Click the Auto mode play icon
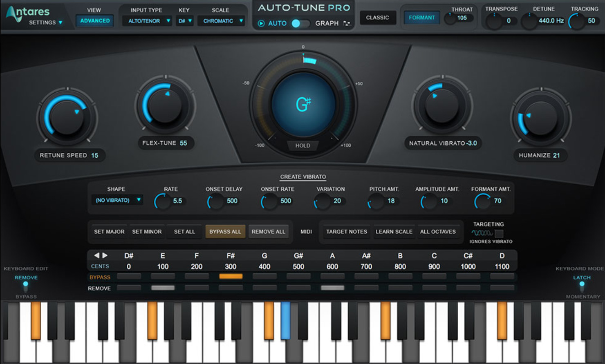605x364 pixels. click(261, 24)
